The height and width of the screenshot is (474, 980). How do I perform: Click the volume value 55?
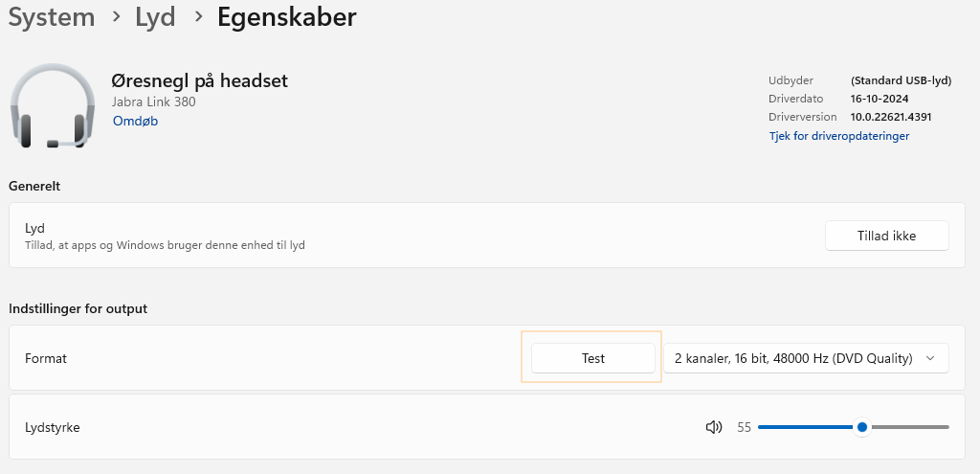tap(745, 427)
